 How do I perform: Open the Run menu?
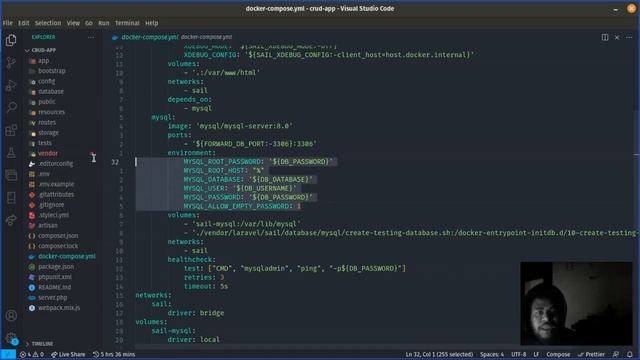(104, 23)
